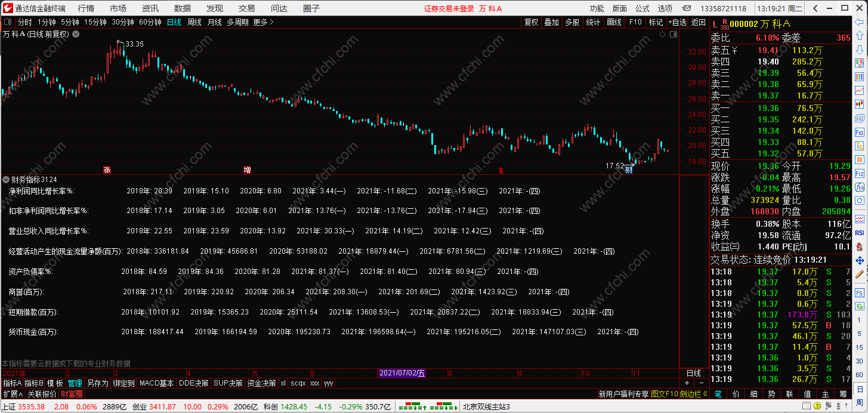
Task: Click the small diamond icon above chart
Action: [662, 35]
